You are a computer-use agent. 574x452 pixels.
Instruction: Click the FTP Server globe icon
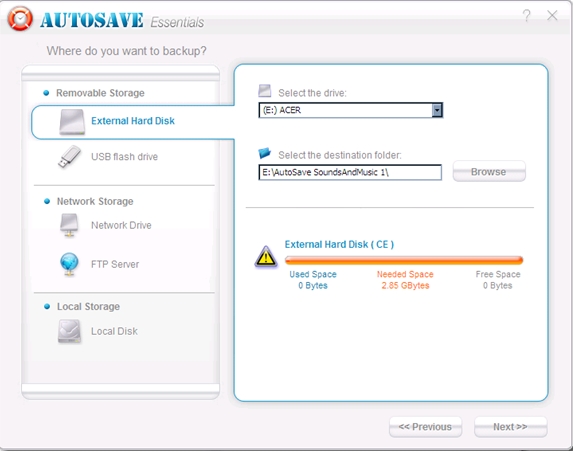[69, 264]
